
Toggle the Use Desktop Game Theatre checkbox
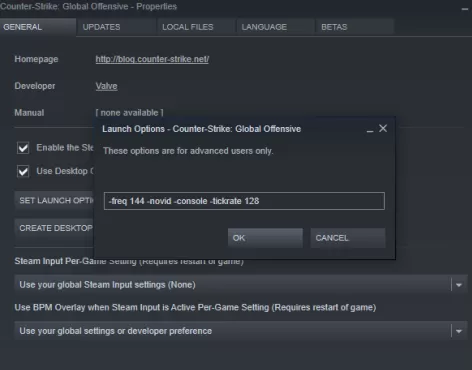pos(23,171)
